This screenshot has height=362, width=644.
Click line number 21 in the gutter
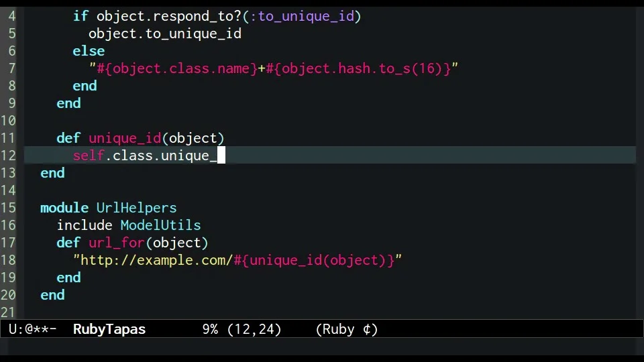[8, 312]
